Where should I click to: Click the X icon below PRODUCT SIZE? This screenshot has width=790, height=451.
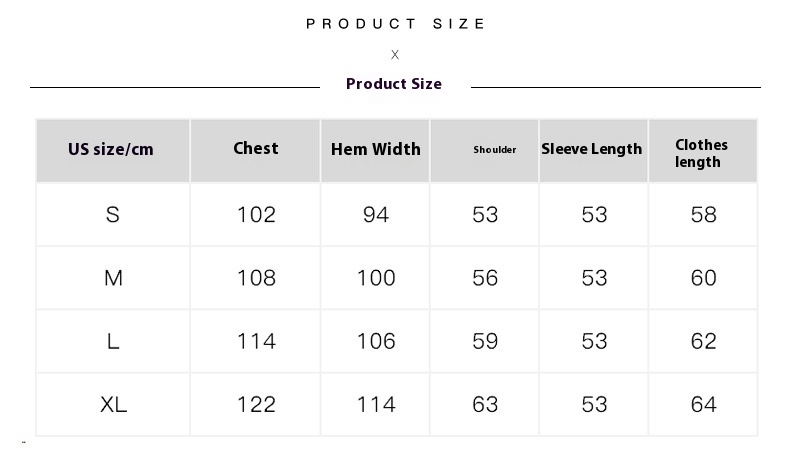coord(395,54)
